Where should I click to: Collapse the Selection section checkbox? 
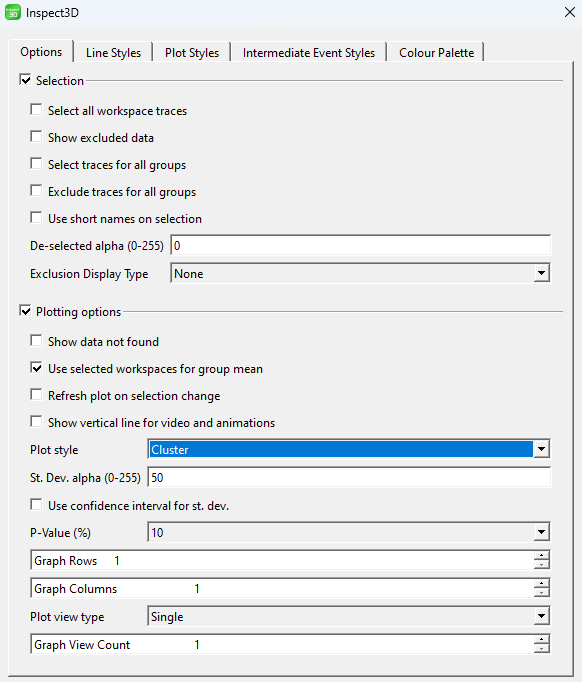click(x=25, y=80)
